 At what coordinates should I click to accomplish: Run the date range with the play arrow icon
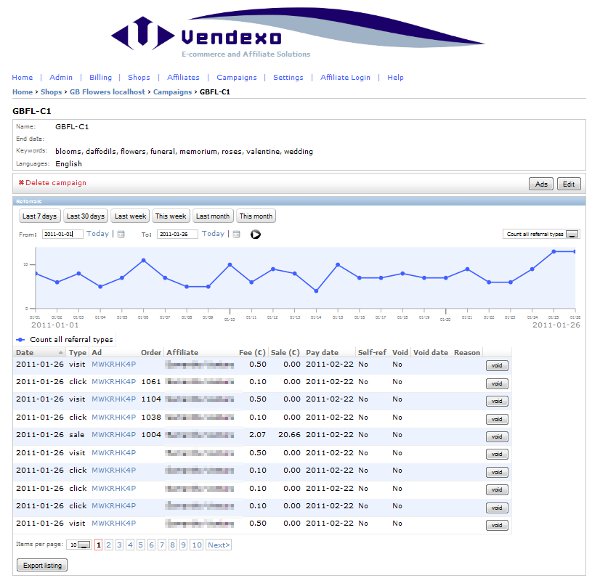pyautogui.click(x=256, y=234)
